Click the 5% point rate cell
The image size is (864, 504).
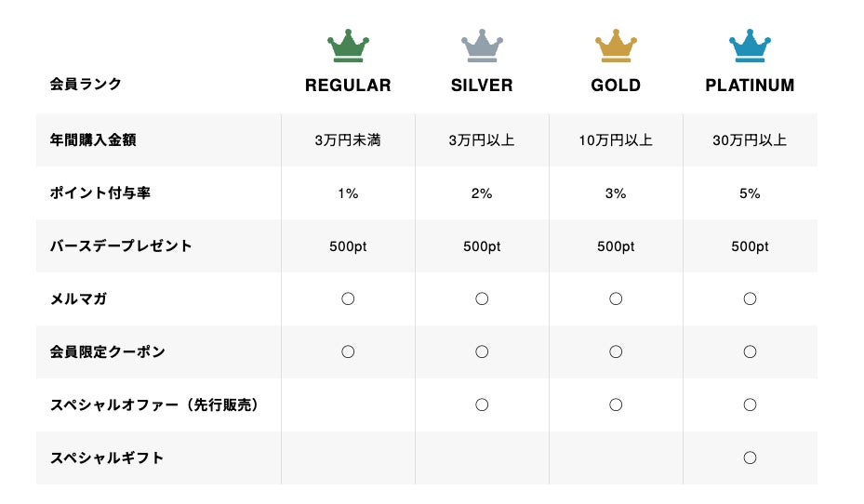(x=750, y=193)
